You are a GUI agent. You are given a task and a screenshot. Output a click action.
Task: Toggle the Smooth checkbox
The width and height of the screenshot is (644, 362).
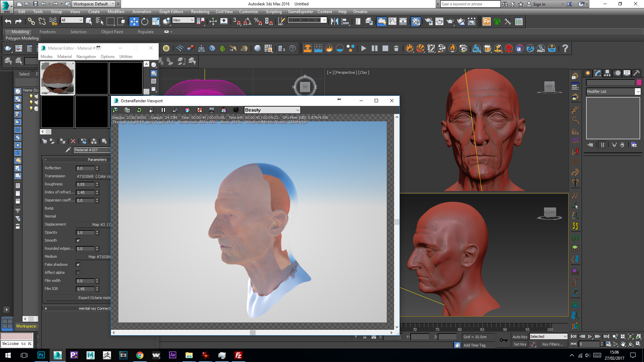[x=78, y=240]
